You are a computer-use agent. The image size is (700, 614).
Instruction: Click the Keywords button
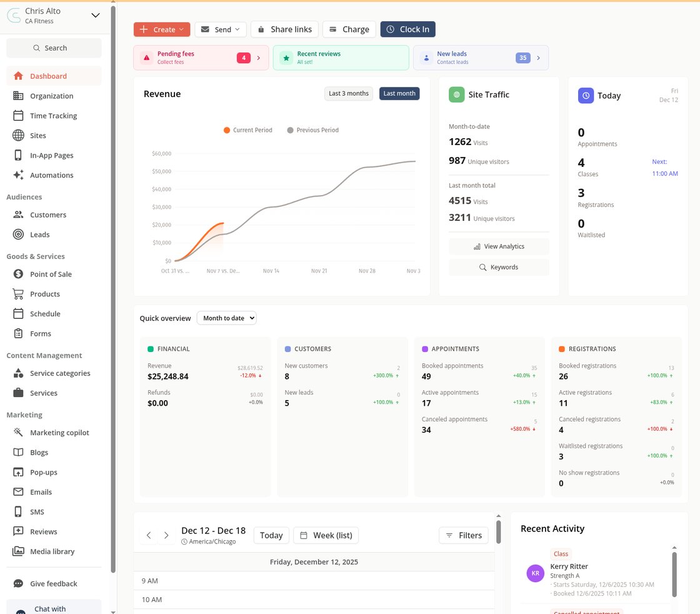[x=499, y=267]
